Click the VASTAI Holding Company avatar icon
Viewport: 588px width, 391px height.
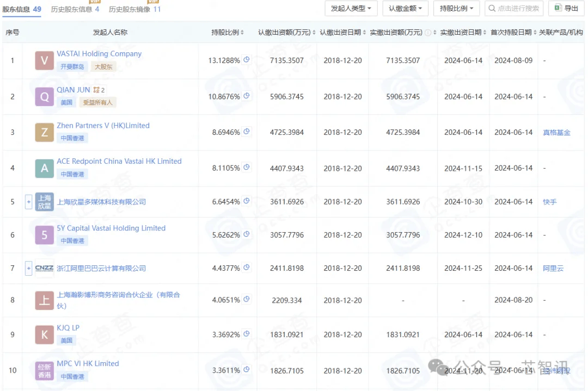44,60
